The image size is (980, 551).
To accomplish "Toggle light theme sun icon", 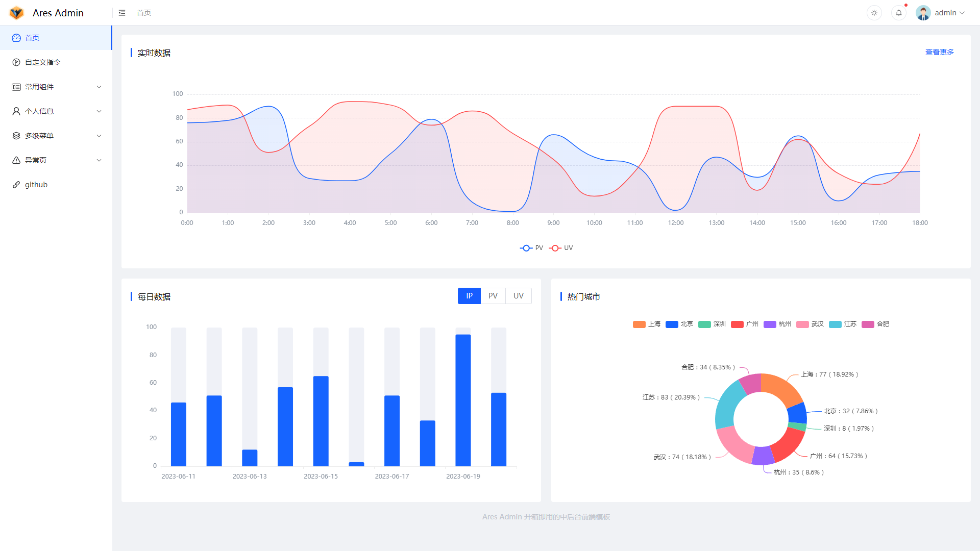I will click(874, 13).
